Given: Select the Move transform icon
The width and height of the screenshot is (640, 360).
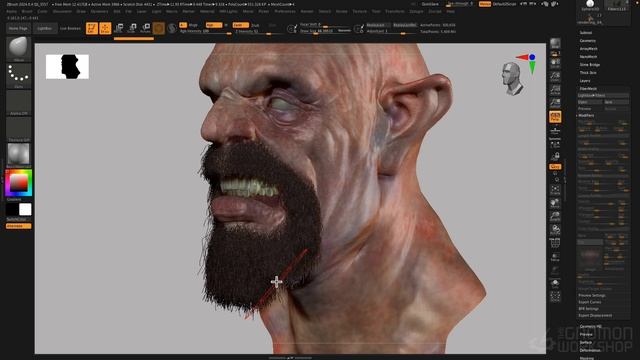Looking at the screenshot, I should pyautogui.click(x=119, y=28).
